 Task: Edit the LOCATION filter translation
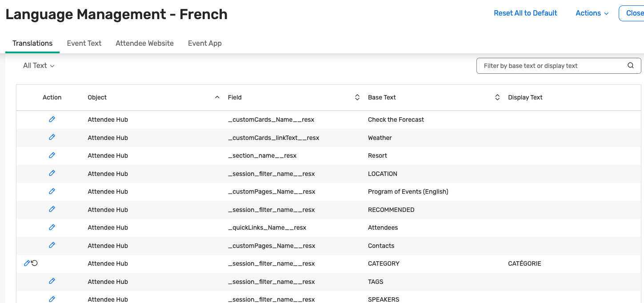[x=52, y=173]
